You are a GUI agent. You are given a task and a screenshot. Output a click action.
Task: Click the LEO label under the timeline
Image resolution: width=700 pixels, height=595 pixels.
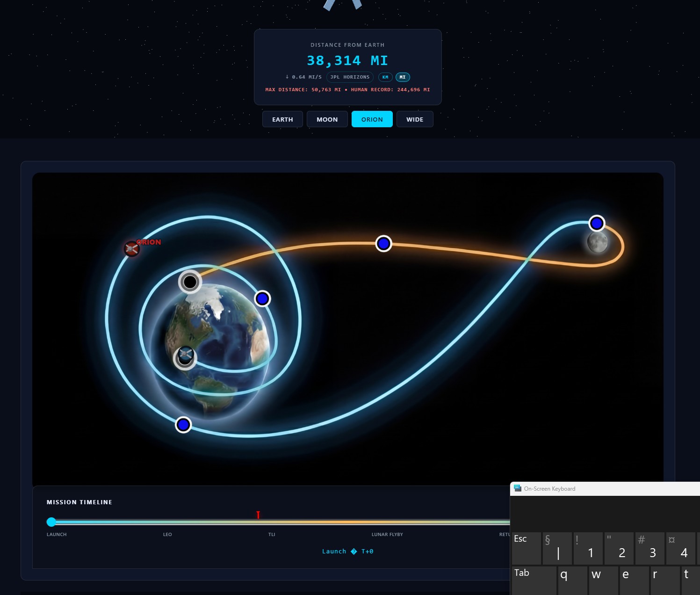(167, 535)
